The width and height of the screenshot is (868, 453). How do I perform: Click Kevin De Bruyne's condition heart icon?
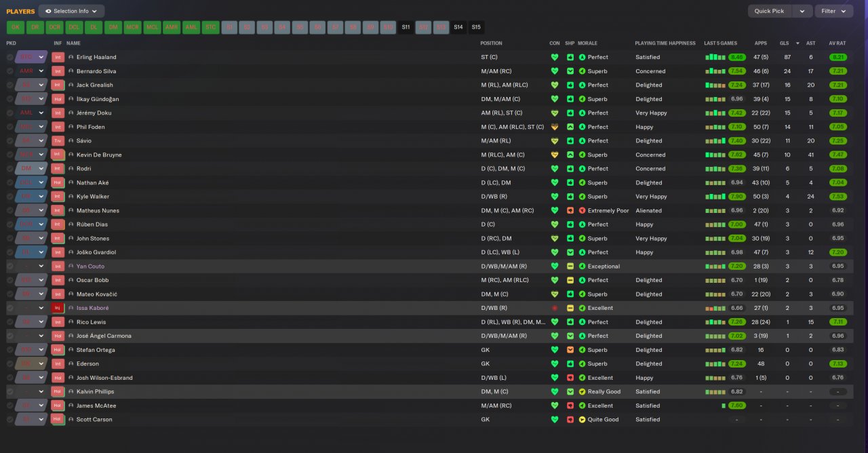[x=555, y=155]
